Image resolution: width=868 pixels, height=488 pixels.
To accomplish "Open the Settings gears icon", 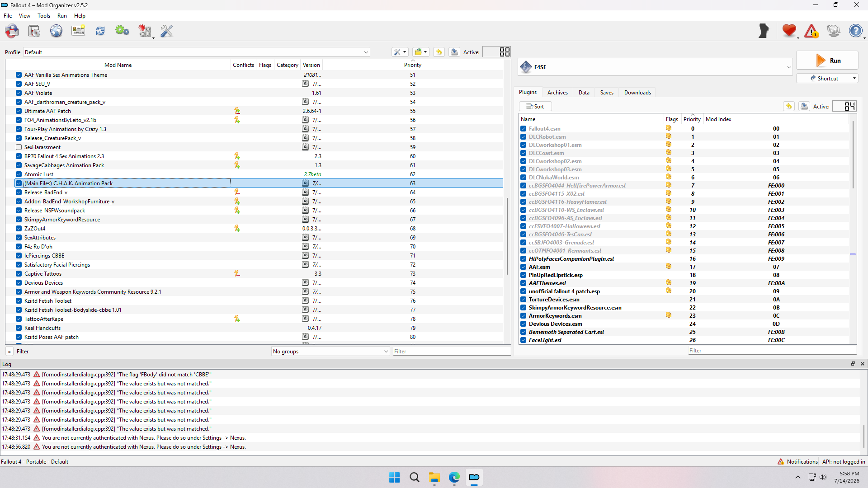I will click(x=122, y=31).
